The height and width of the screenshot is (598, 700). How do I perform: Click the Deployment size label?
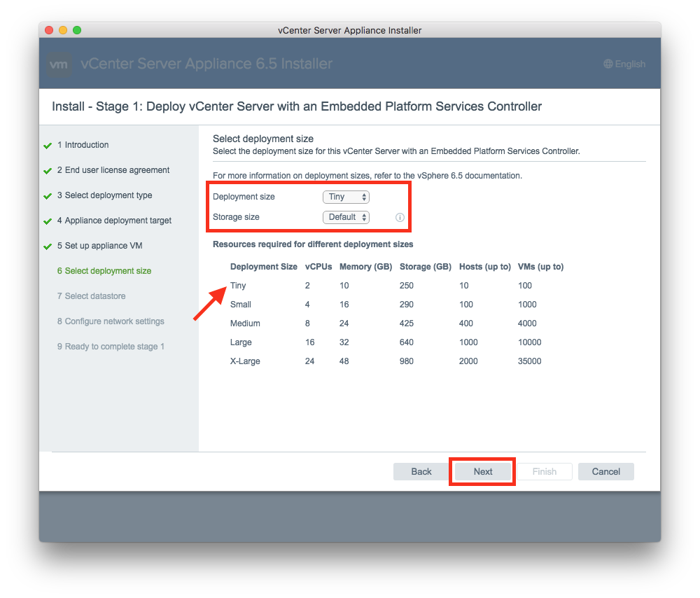click(x=244, y=197)
